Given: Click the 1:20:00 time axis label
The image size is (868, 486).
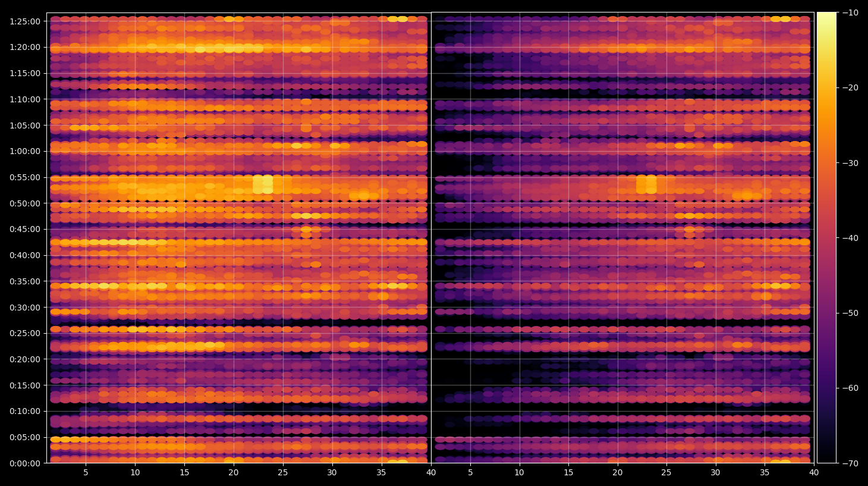Looking at the screenshot, I should (x=25, y=48).
